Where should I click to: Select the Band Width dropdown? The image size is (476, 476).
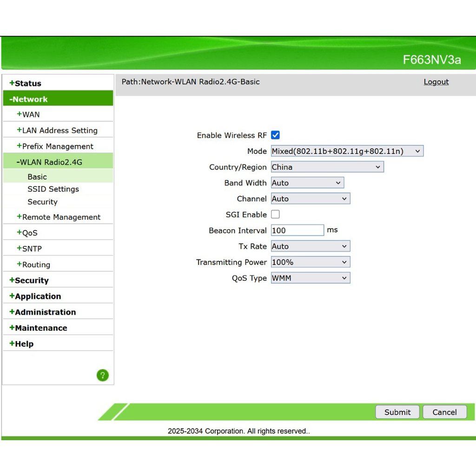(307, 183)
